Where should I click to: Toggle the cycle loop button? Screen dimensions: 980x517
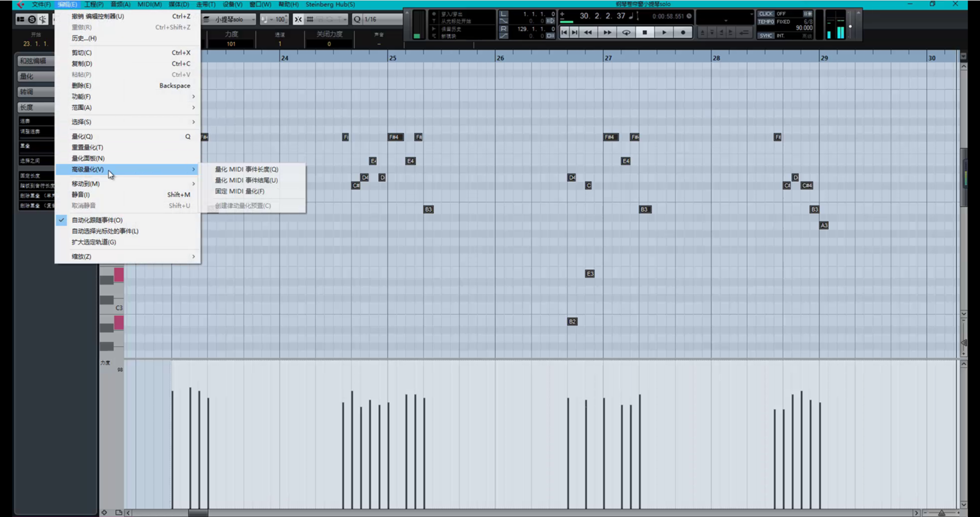[626, 32]
